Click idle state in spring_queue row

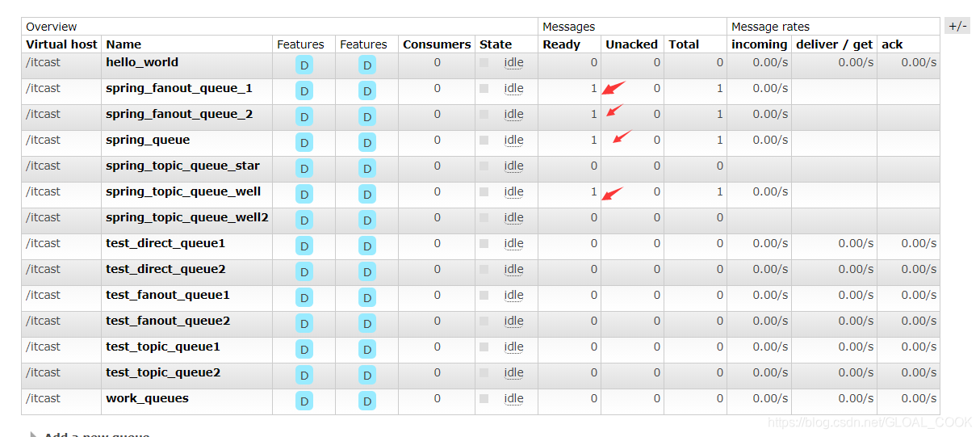[513, 140]
